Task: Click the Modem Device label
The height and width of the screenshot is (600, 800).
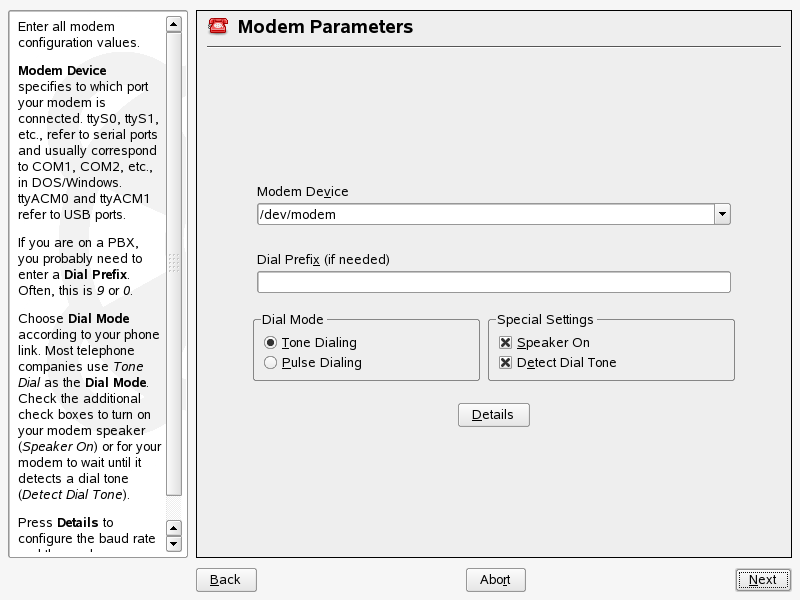Action: pos(303,192)
